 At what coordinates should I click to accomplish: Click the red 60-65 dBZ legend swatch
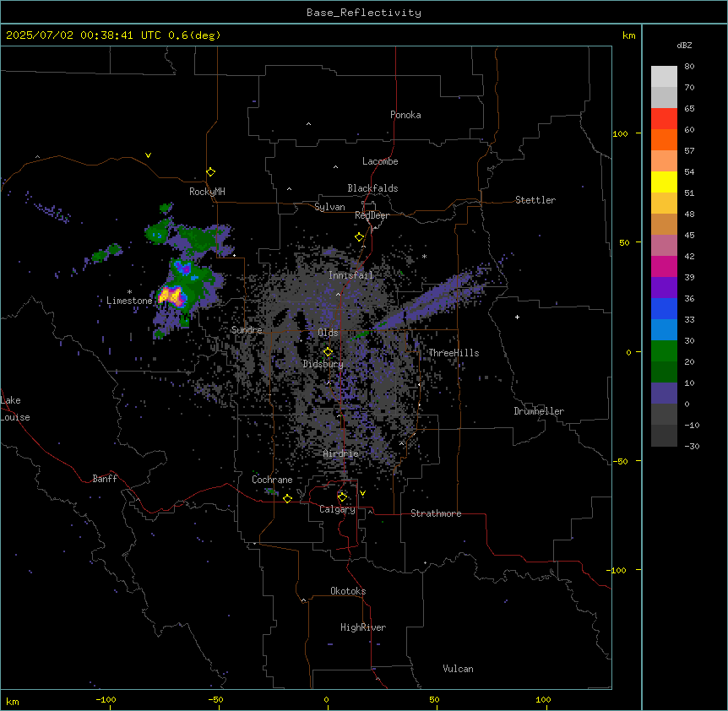[x=664, y=119]
